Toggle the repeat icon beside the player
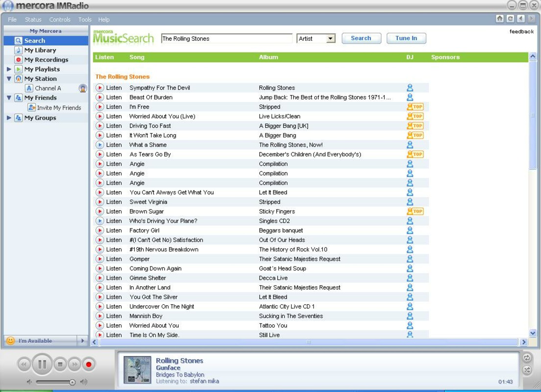Image resolution: width=541 pixels, height=392 pixels. (527, 358)
